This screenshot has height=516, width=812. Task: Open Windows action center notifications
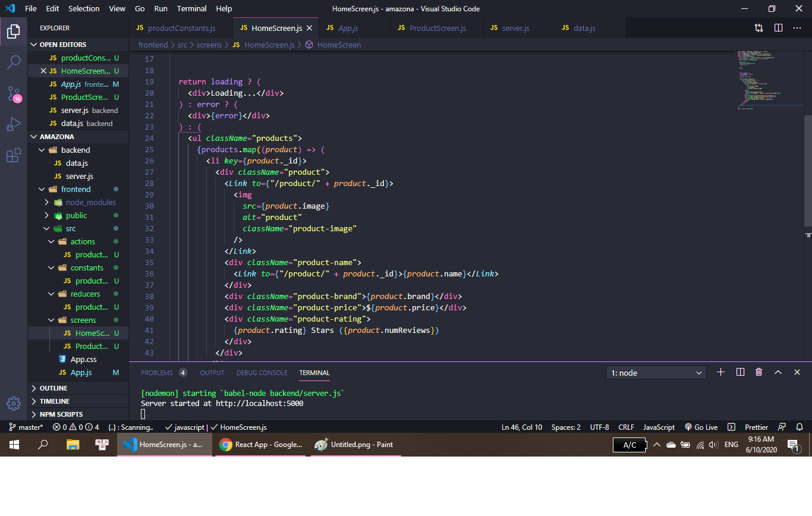point(793,445)
